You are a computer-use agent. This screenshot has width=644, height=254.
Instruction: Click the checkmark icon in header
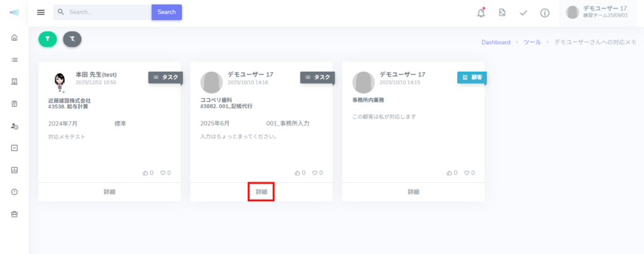pyautogui.click(x=523, y=13)
